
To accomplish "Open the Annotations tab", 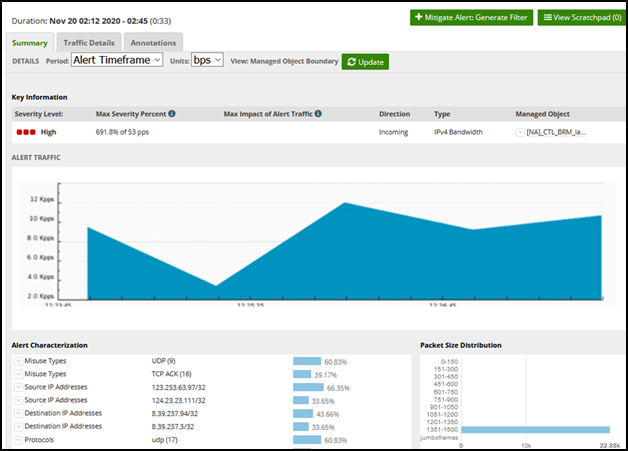I will pyautogui.click(x=153, y=42).
